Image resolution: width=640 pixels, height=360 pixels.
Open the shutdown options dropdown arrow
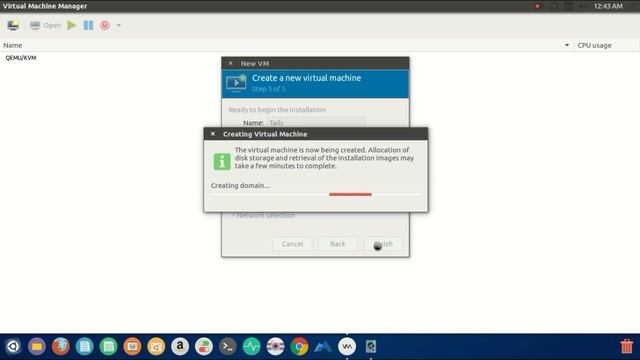point(119,25)
